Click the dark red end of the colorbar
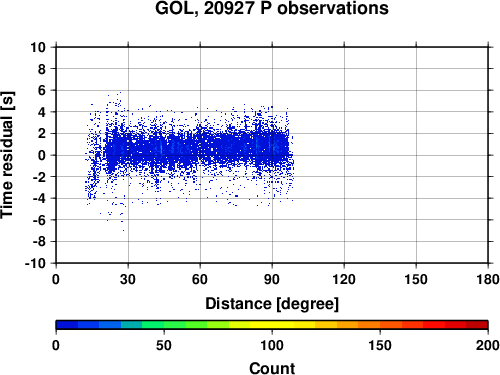 coord(477,325)
